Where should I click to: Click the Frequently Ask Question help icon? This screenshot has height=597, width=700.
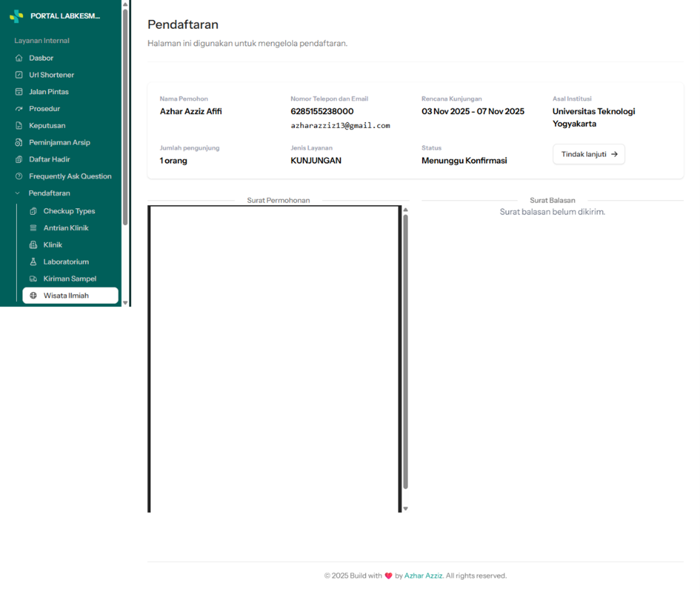[19, 176]
